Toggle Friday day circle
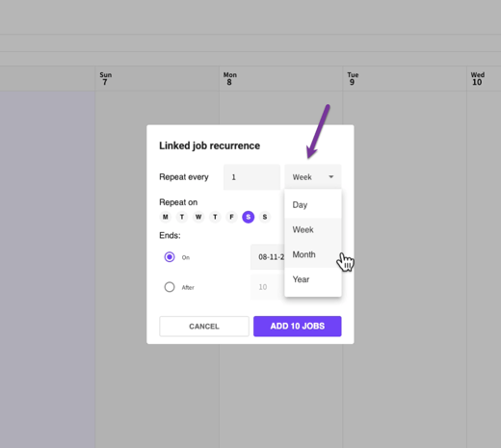501x448 pixels. click(x=231, y=217)
